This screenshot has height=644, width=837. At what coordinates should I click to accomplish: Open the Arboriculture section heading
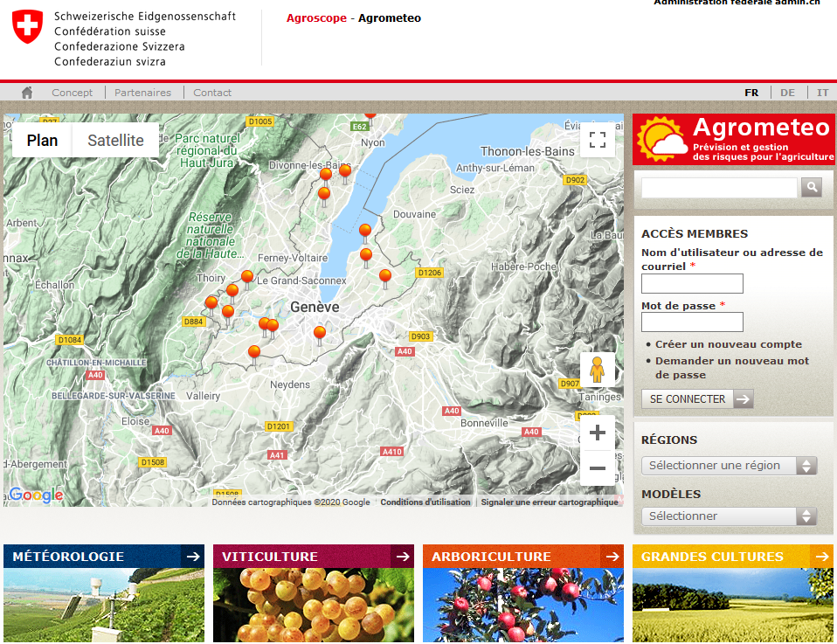[491, 557]
